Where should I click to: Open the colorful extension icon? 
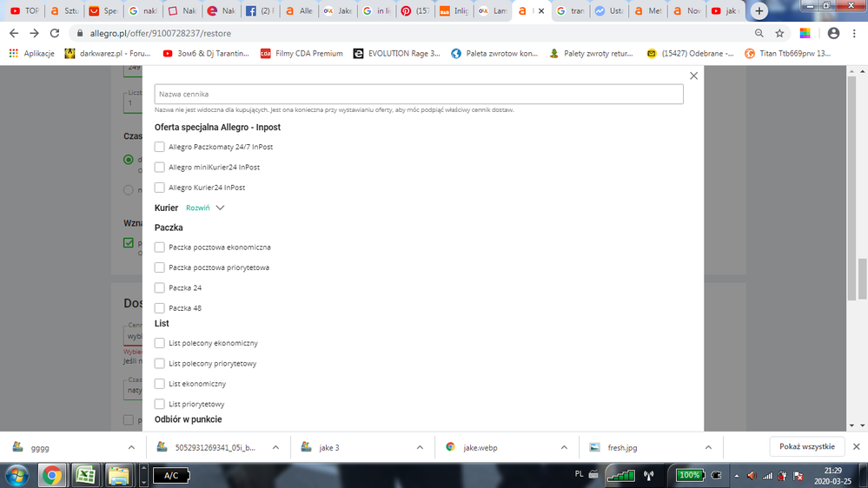(805, 33)
